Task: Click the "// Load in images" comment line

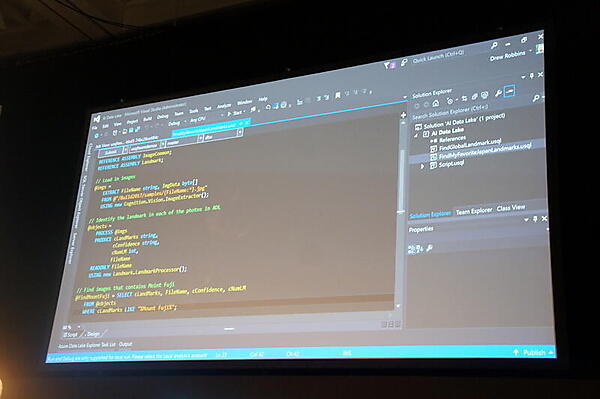Action: tap(115, 179)
